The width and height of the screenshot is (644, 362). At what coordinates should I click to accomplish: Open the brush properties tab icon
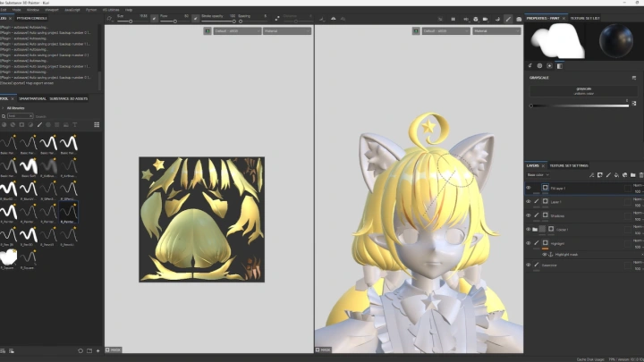pyautogui.click(x=530, y=65)
